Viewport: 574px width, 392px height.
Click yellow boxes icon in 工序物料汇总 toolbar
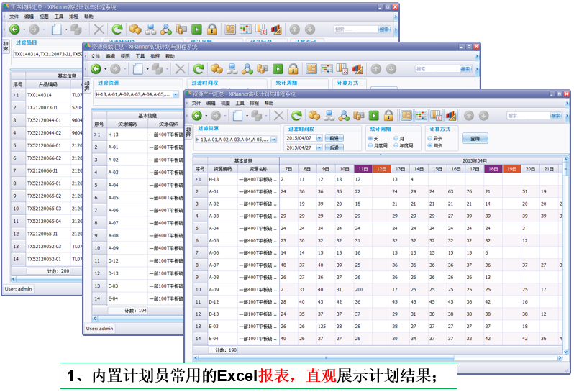135,29
